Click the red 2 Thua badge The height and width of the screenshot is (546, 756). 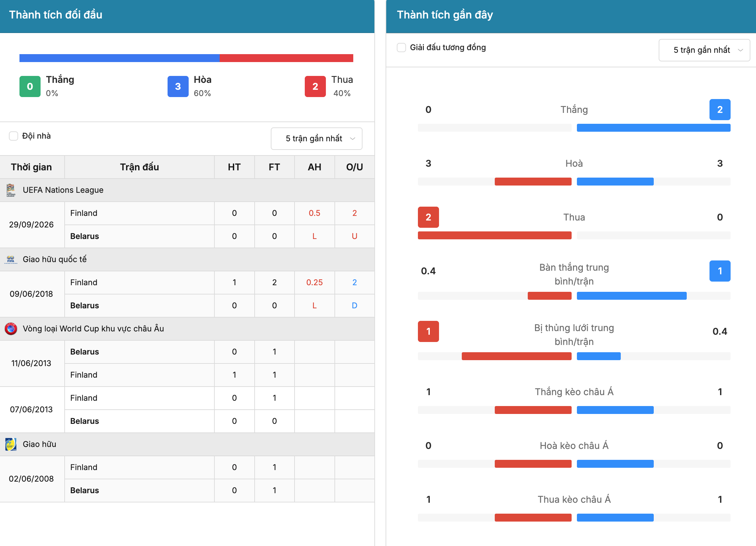pyautogui.click(x=315, y=86)
